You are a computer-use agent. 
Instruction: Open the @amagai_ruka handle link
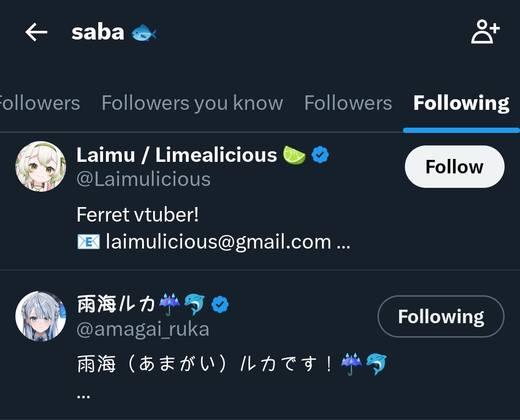[143, 329]
